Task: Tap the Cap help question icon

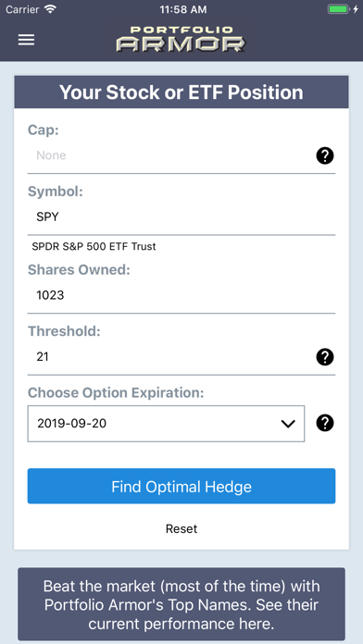Action: [x=325, y=156]
